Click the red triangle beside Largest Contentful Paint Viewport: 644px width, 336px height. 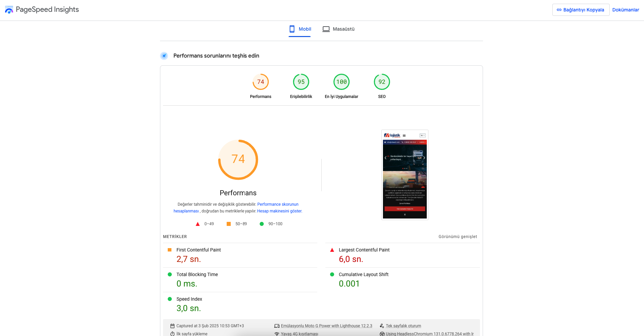[332, 250]
